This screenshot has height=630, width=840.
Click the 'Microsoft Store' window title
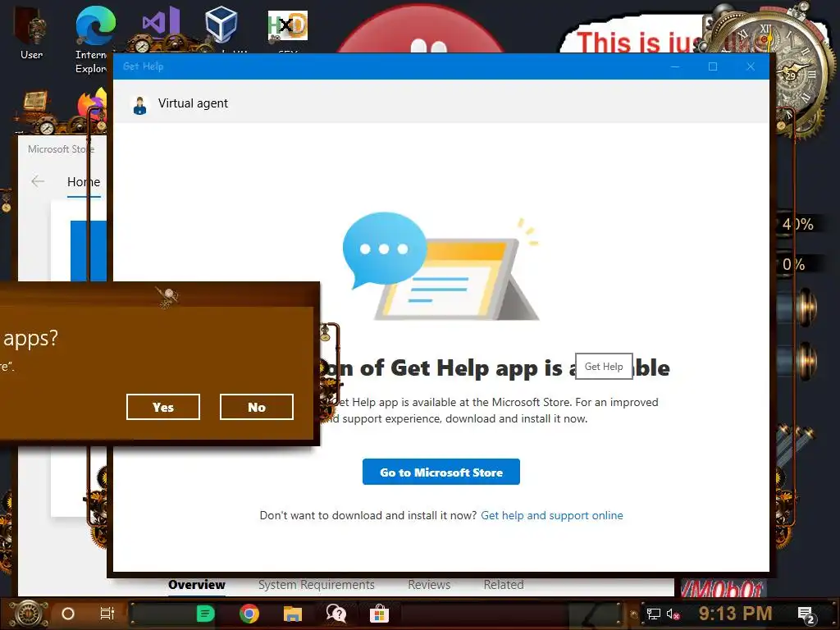tap(61, 149)
